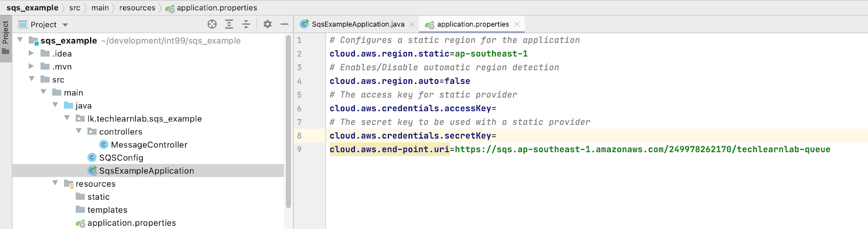Click the .idea folder icon

click(x=46, y=53)
